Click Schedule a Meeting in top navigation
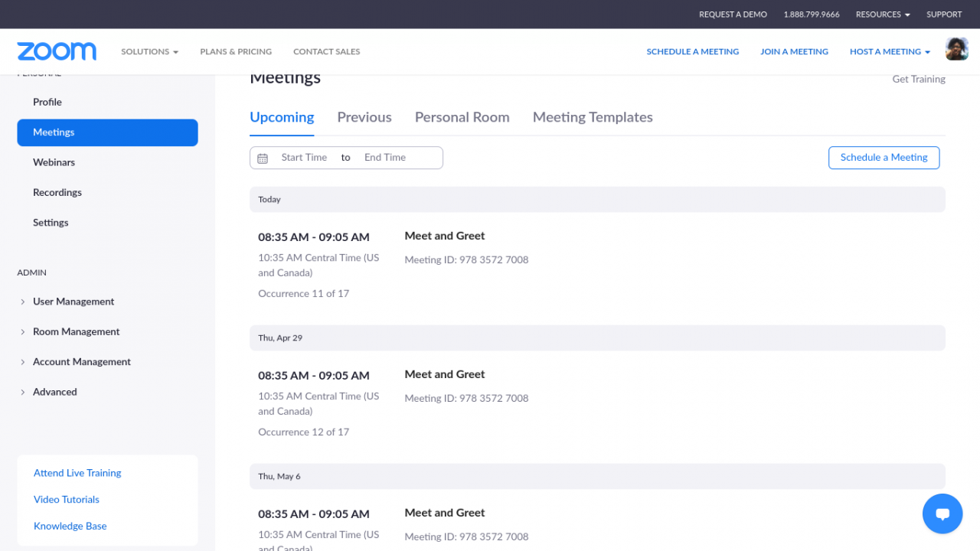This screenshot has height=551, width=980. pos(693,52)
